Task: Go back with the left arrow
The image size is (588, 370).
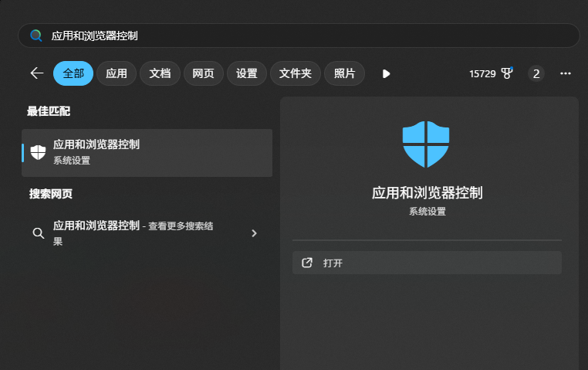Action: point(37,73)
